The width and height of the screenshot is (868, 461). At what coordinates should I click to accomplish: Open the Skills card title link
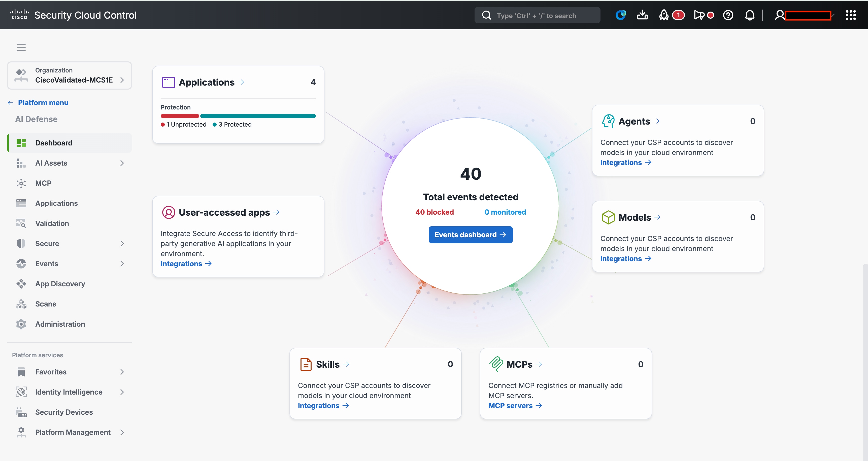pos(332,364)
